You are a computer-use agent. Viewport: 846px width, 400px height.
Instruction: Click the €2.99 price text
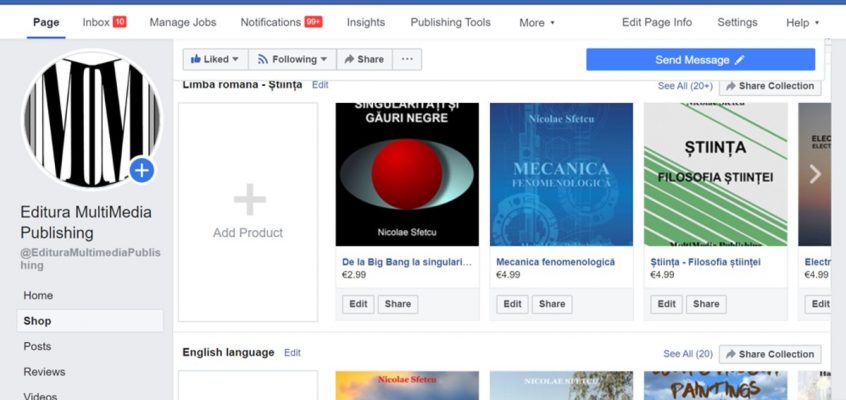pos(354,275)
